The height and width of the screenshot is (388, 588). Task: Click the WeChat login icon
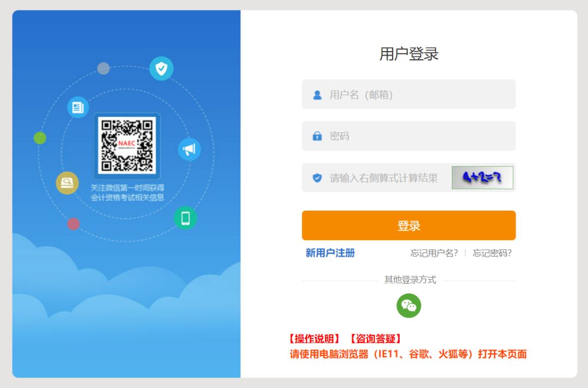pos(408,306)
